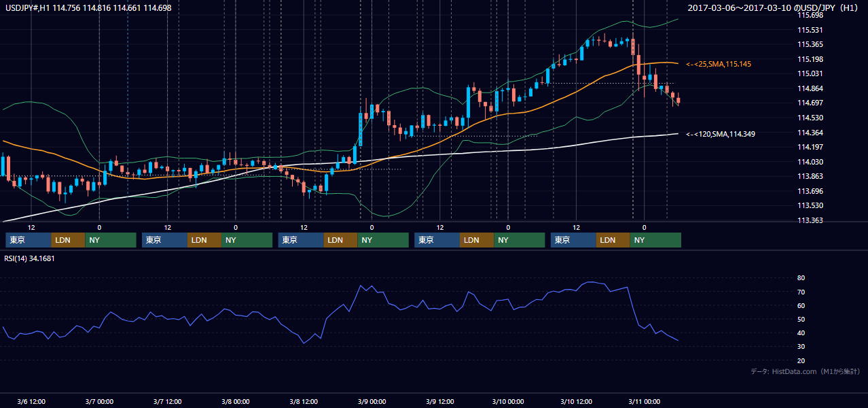Click the NY session box for March 6

(111, 240)
